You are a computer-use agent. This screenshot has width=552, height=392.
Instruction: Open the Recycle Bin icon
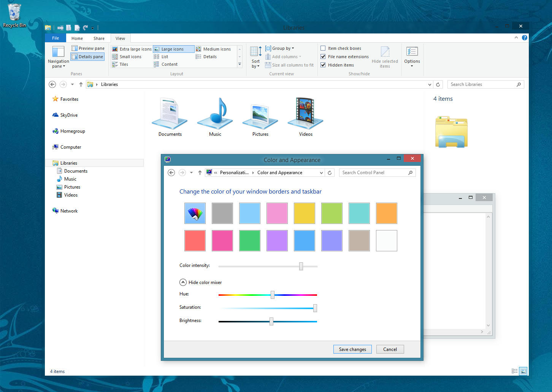click(x=14, y=13)
